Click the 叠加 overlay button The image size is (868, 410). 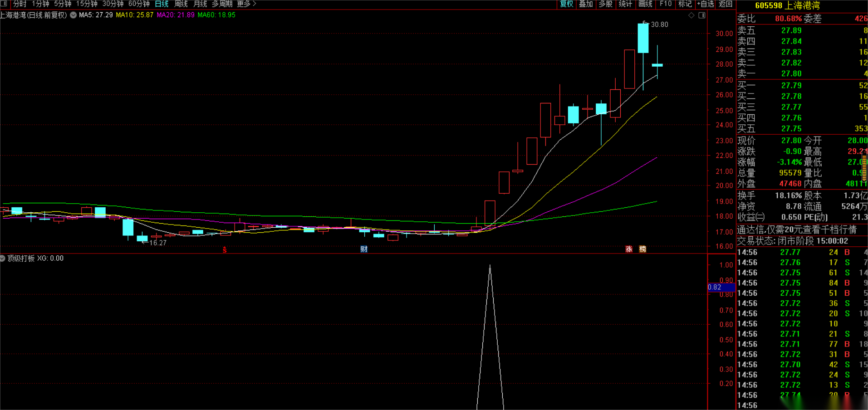click(x=586, y=4)
